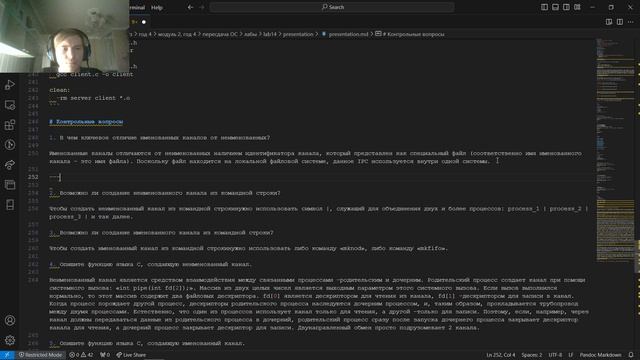The width and height of the screenshot is (640, 360).
Task: Change language mode Pandoc Markdown
Action: [600, 355]
